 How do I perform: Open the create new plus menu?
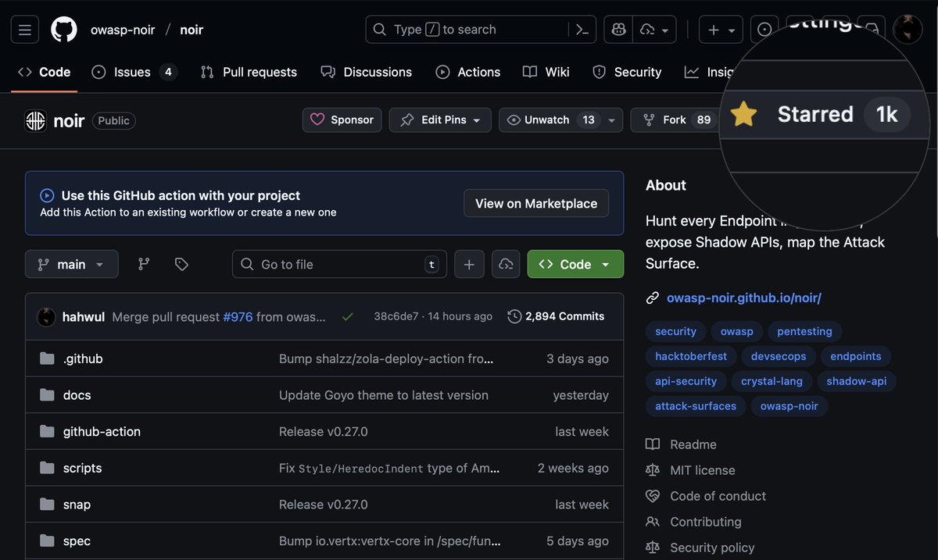click(x=721, y=30)
